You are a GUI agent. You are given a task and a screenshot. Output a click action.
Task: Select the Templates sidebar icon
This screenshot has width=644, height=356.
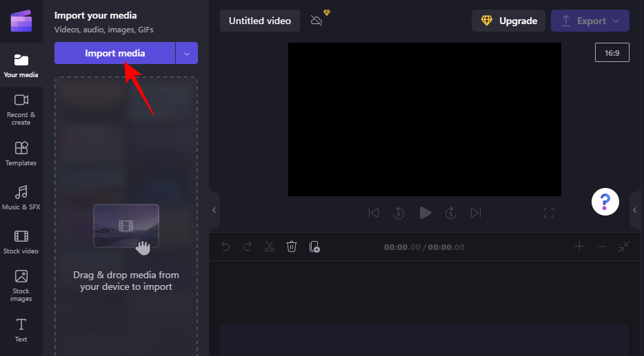coord(21,154)
